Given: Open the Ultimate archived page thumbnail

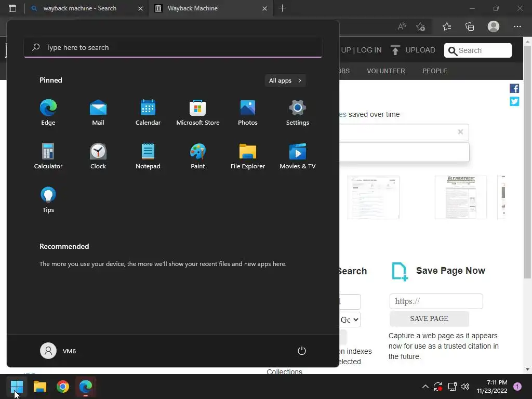Looking at the screenshot, I should [x=460, y=197].
